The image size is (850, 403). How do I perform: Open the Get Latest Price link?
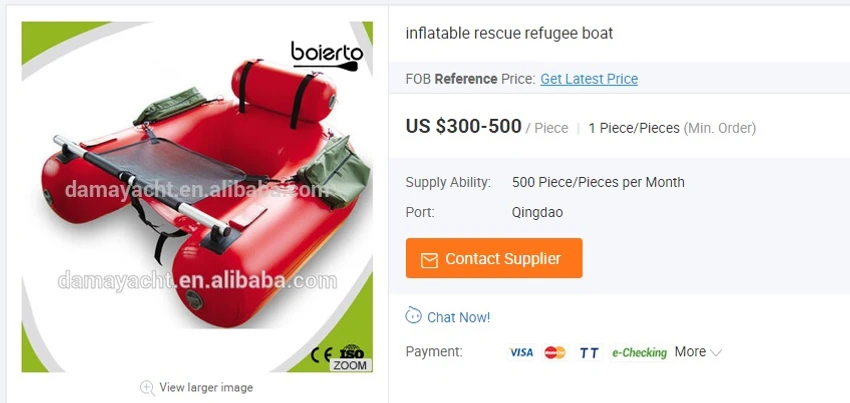click(x=589, y=79)
